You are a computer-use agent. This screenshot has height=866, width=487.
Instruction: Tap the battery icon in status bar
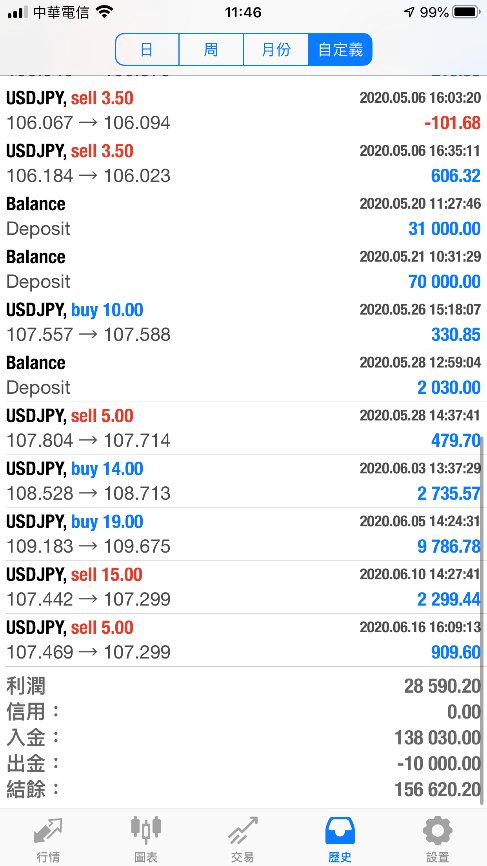tap(467, 12)
